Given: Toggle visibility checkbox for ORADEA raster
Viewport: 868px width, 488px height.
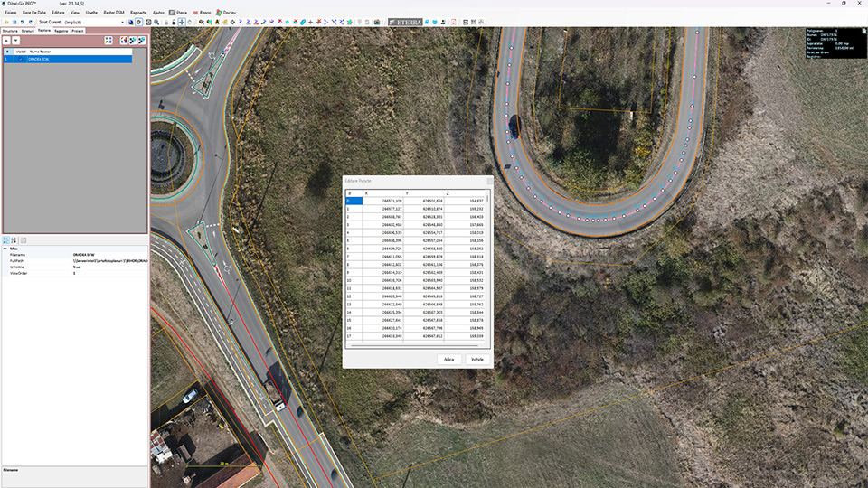Looking at the screenshot, I should (x=19, y=59).
